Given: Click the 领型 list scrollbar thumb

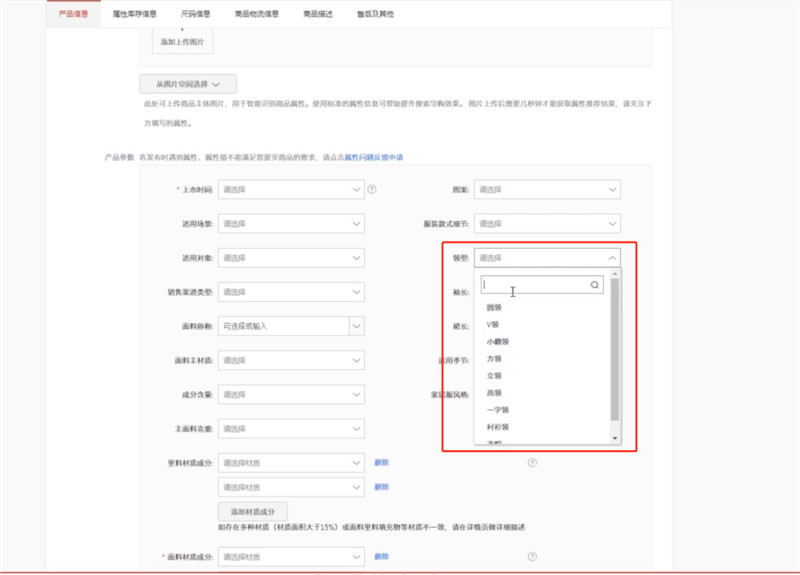Looking at the screenshot, I should 615,349.
